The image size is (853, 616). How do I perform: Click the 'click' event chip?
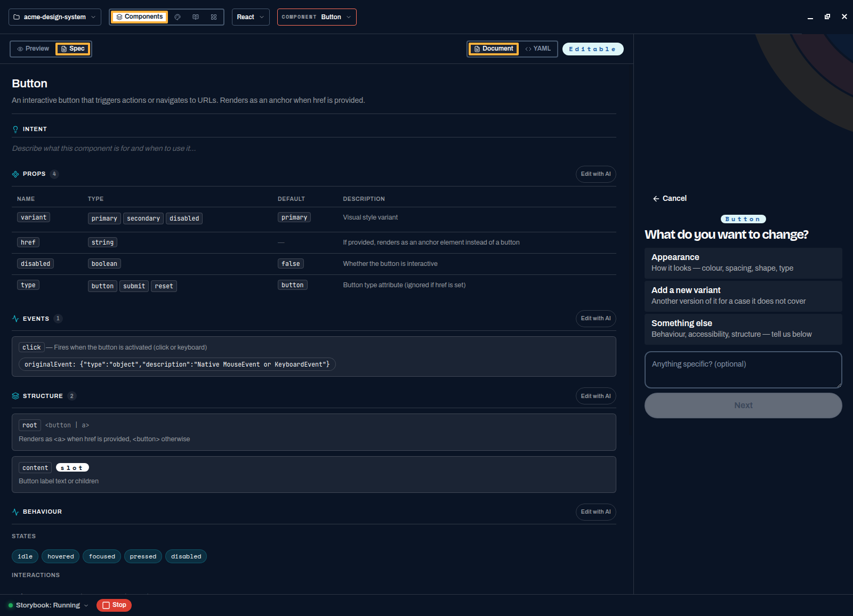[31, 347]
